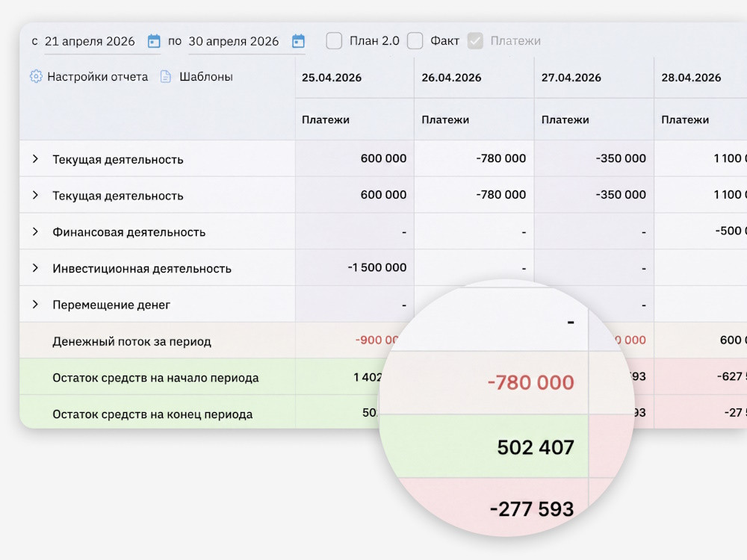747x560 pixels.
Task: Expand the Финансовая деятельность row
Action: click(x=35, y=232)
